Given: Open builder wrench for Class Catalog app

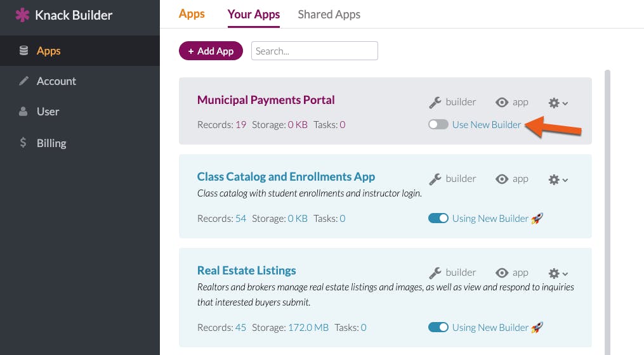Looking at the screenshot, I should 435,179.
